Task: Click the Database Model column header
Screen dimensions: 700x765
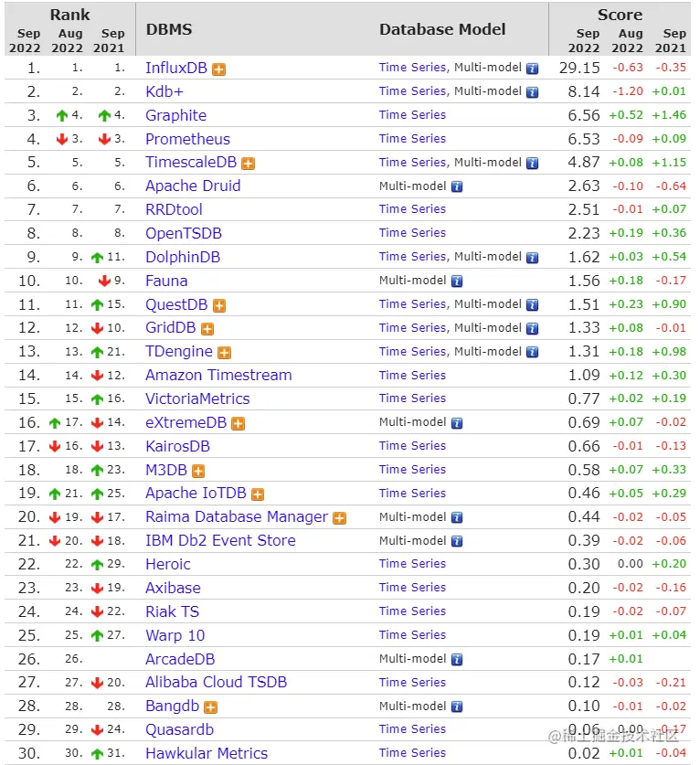Action: pos(442,29)
